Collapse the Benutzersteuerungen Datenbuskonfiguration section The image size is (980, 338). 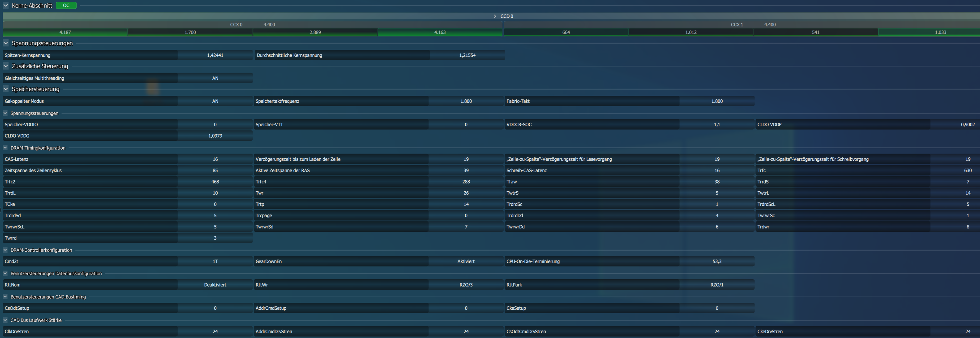point(5,273)
